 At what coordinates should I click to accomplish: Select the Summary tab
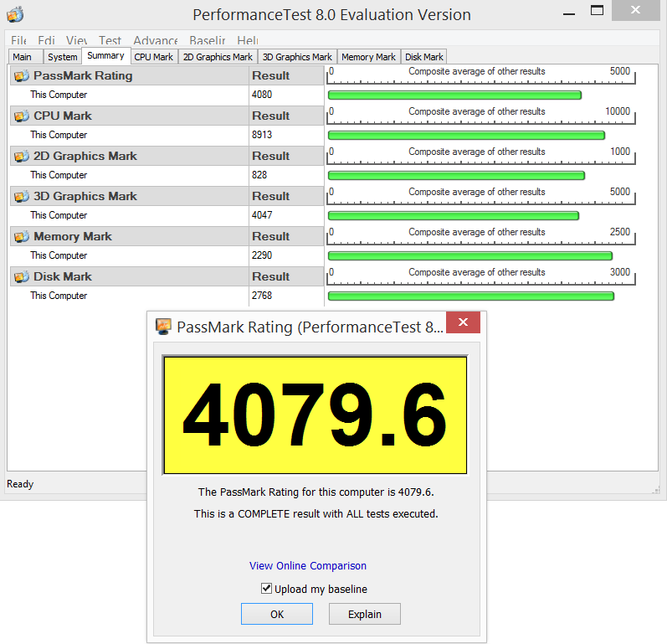pyautogui.click(x=105, y=56)
